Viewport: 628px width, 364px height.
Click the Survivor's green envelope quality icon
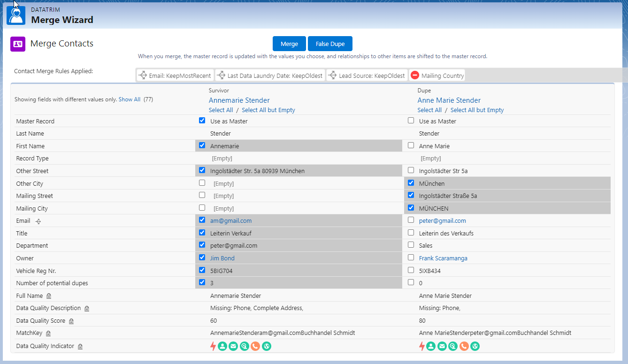233,346
